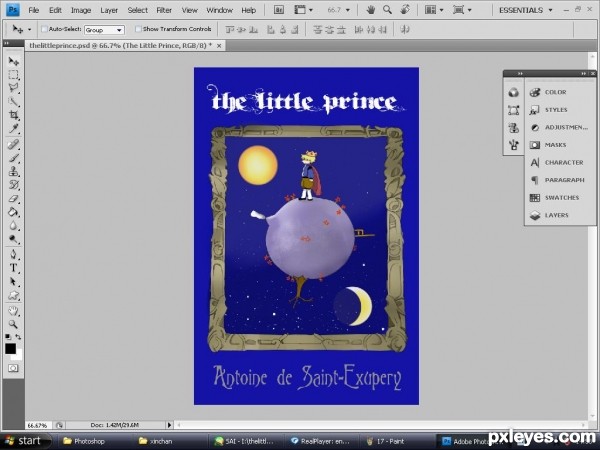Screen dimensions: 600x450
Task: Select the Pen tool
Action: click(13, 254)
